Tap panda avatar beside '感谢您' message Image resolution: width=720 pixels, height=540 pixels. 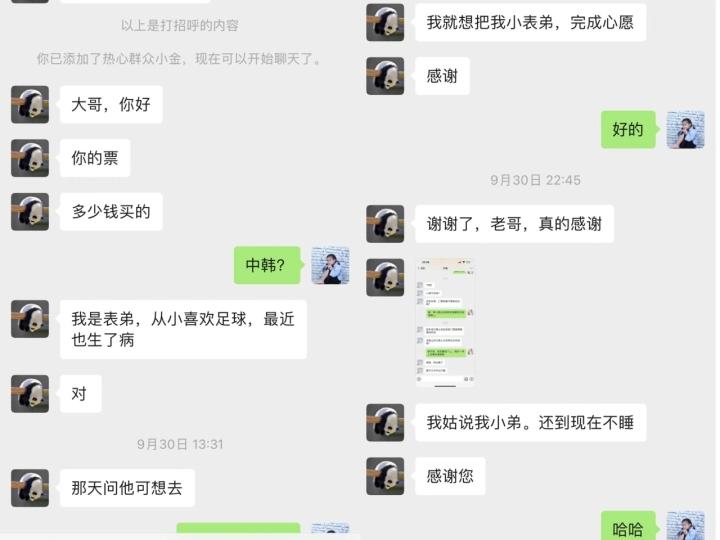(x=385, y=476)
